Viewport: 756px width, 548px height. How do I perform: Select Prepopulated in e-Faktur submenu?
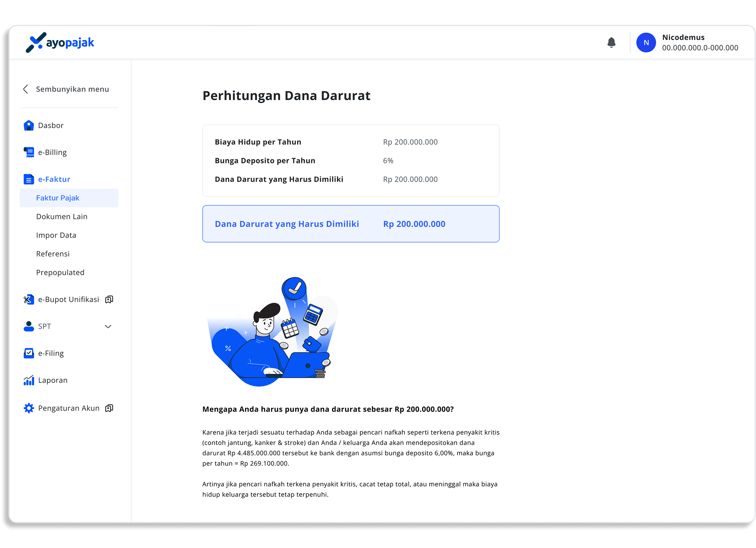[60, 272]
